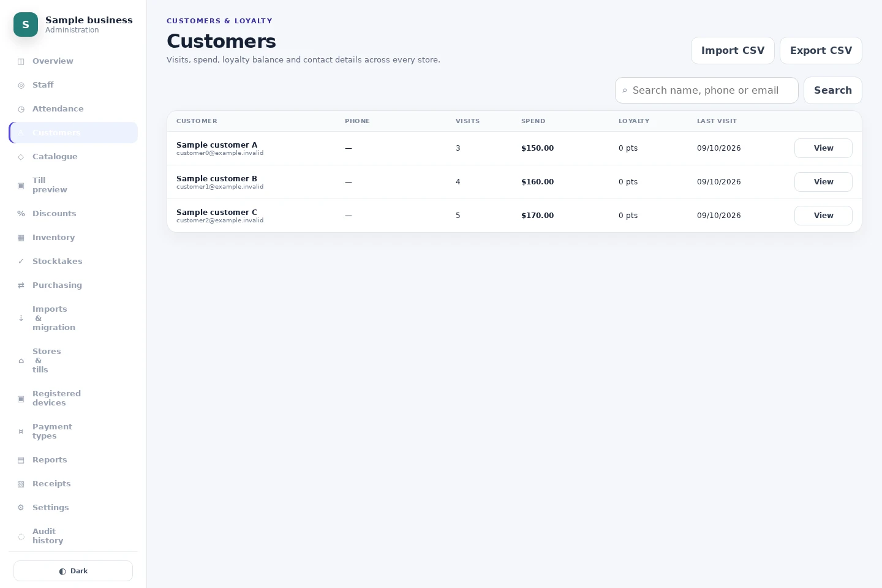Viewport: 882px width, 588px height.
Task: Click the Imports & migration icon
Action: 21,318
